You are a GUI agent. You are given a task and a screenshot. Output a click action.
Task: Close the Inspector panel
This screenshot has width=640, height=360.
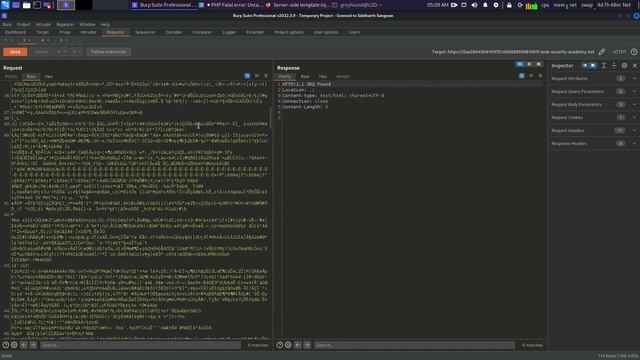(635, 66)
